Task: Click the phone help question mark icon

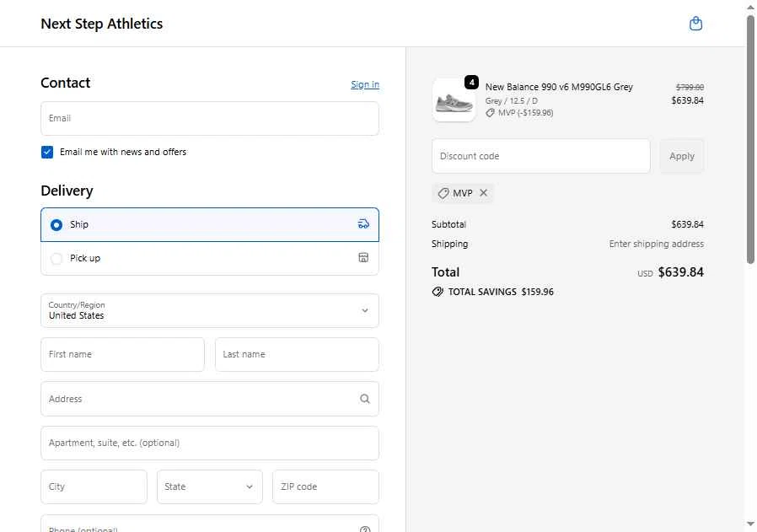Action: [x=365, y=529]
